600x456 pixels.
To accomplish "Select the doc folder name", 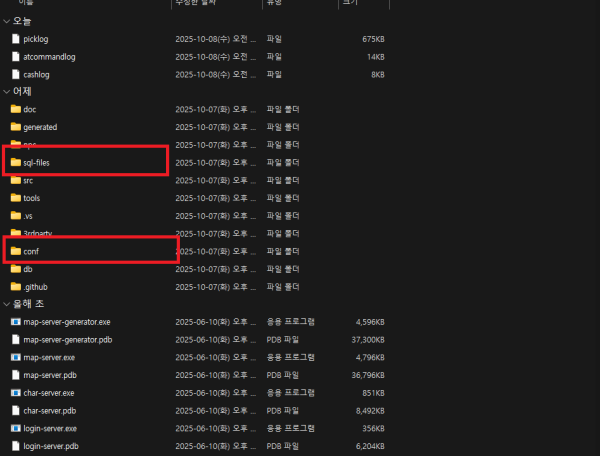I will [30, 109].
